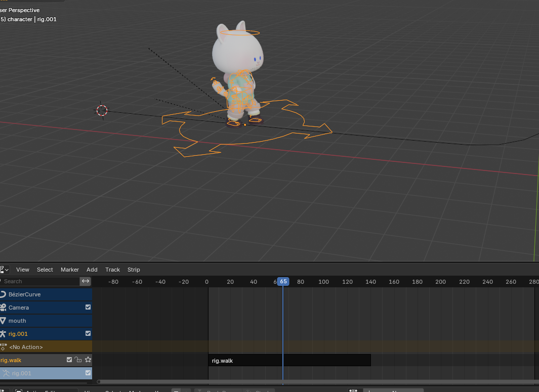539x392 pixels.
Task: Select the orange halo ring control above head
Action: [240, 33]
